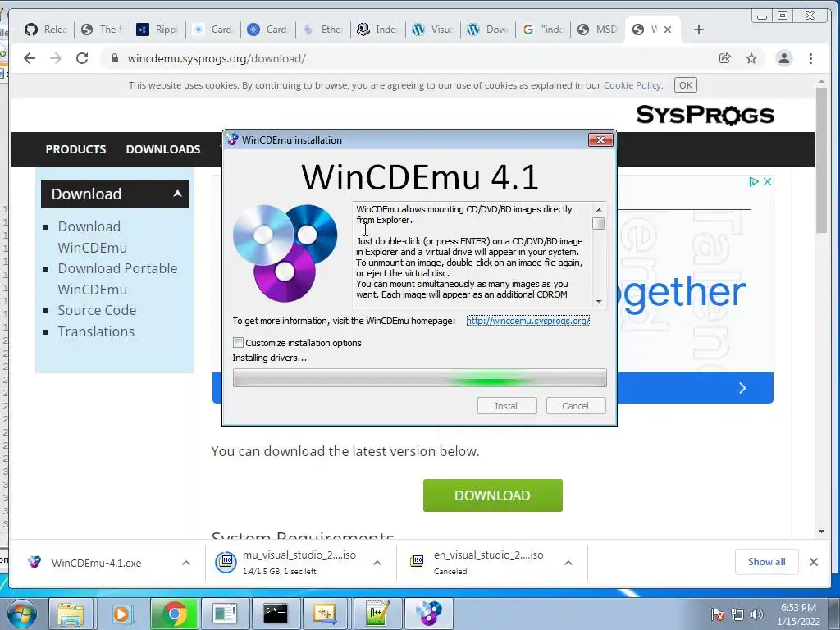Click the network tray icon

tap(737, 614)
